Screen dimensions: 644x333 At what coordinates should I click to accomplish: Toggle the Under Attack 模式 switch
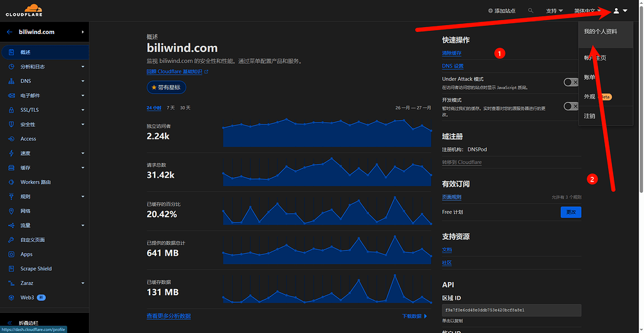pyautogui.click(x=570, y=82)
